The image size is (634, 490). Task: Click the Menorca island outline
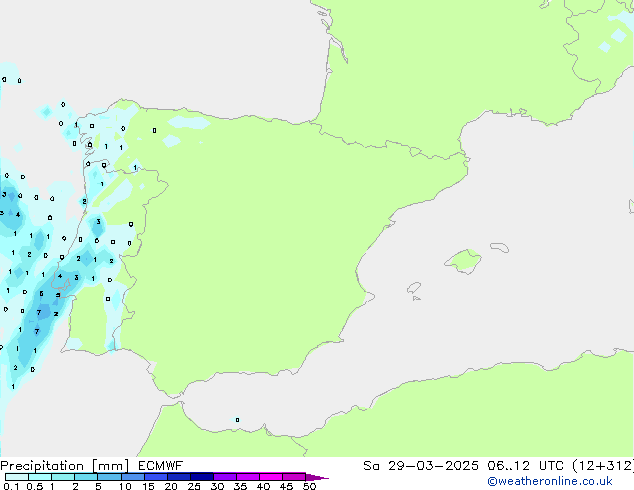coord(499,247)
